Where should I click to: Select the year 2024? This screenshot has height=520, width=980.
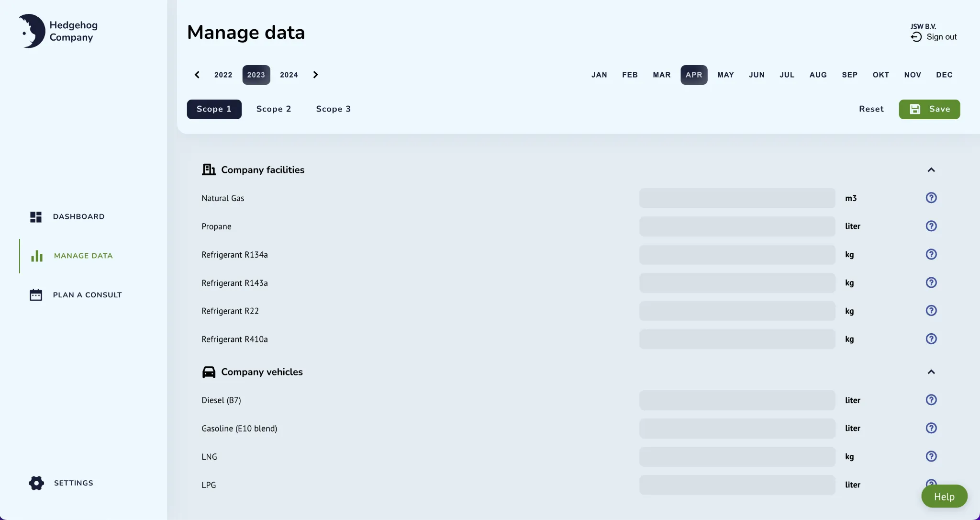[289, 75]
